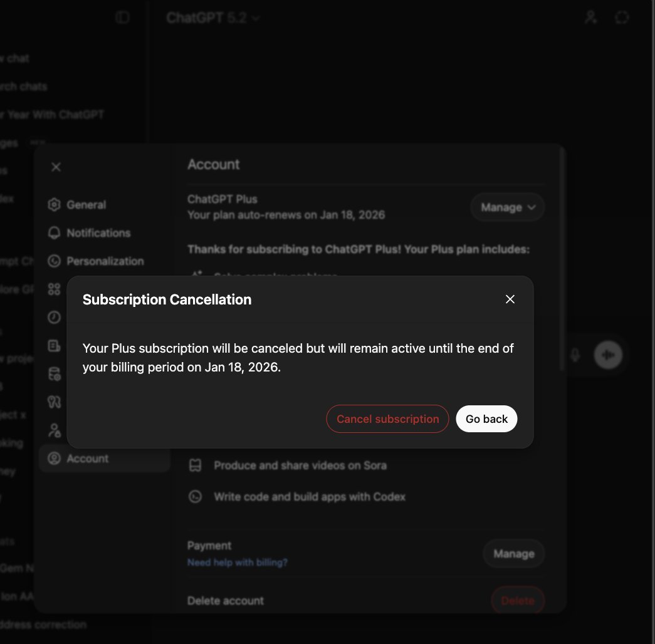Click the Sora video feature icon

click(195, 465)
